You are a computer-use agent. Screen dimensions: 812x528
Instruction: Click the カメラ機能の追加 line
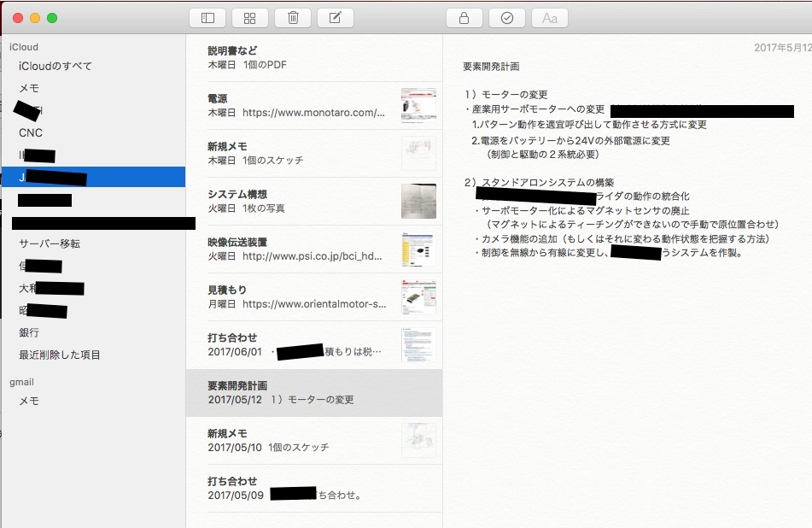click(x=622, y=239)
